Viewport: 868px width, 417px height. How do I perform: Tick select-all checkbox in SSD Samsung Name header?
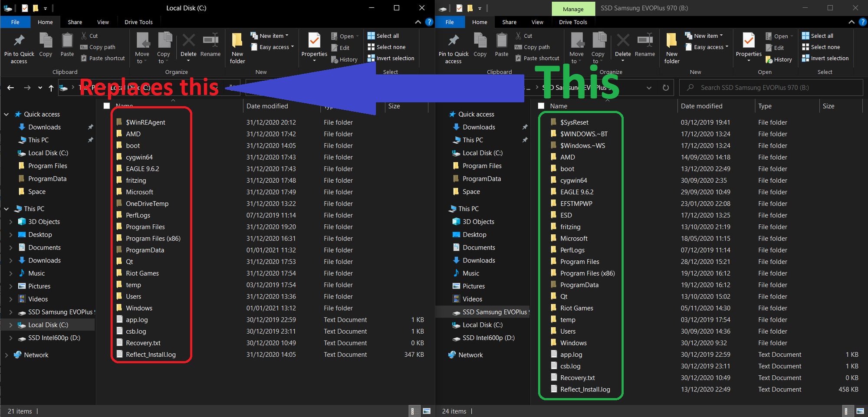541,106
